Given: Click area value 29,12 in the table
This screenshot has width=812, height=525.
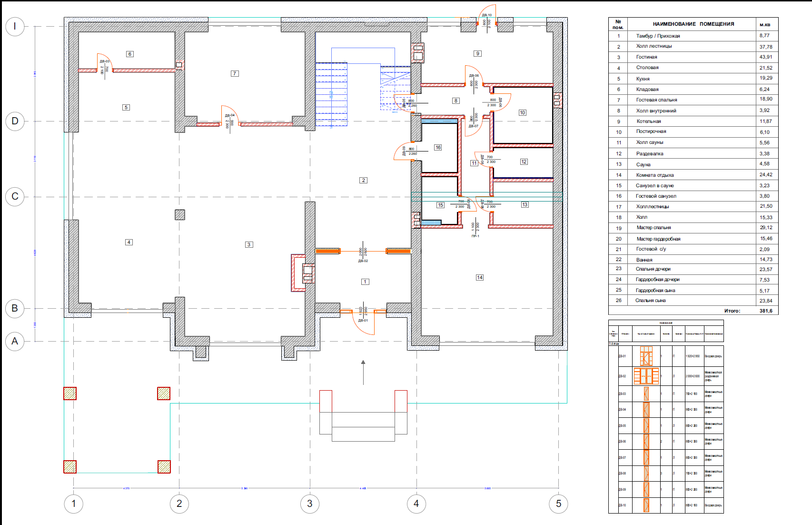Looking at the screenshot, I should pyautogui.click(x=766, y=227).
